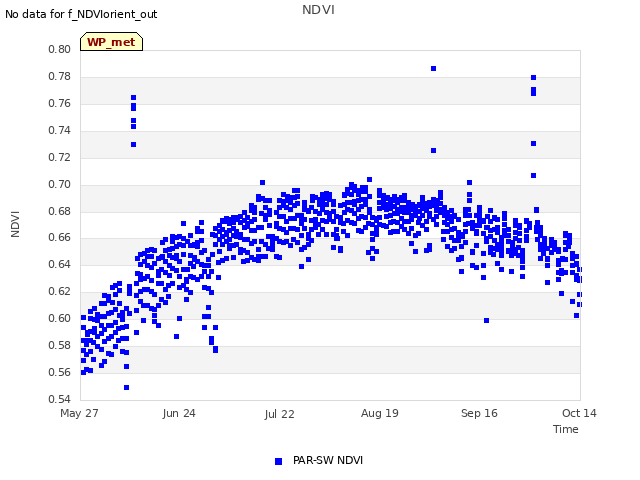Click the NDVI chart title
This screenshot has width=640, height=480.
(x=318, y=9)
